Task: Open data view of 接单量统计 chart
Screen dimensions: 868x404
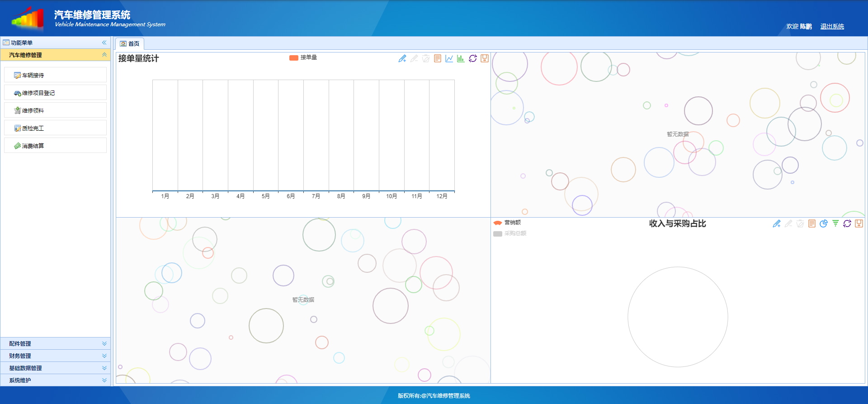Action: [438, 58]
